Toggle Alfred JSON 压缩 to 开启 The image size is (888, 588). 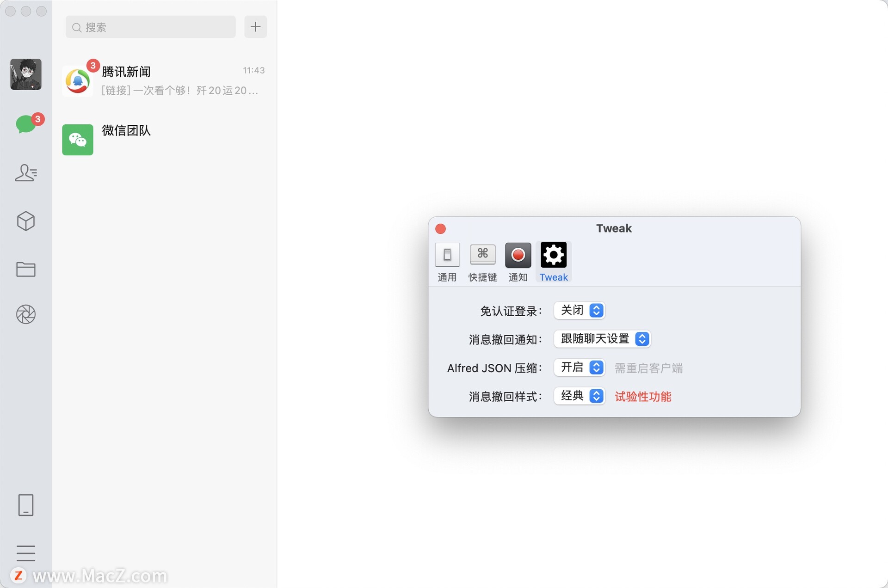[580, 367]
